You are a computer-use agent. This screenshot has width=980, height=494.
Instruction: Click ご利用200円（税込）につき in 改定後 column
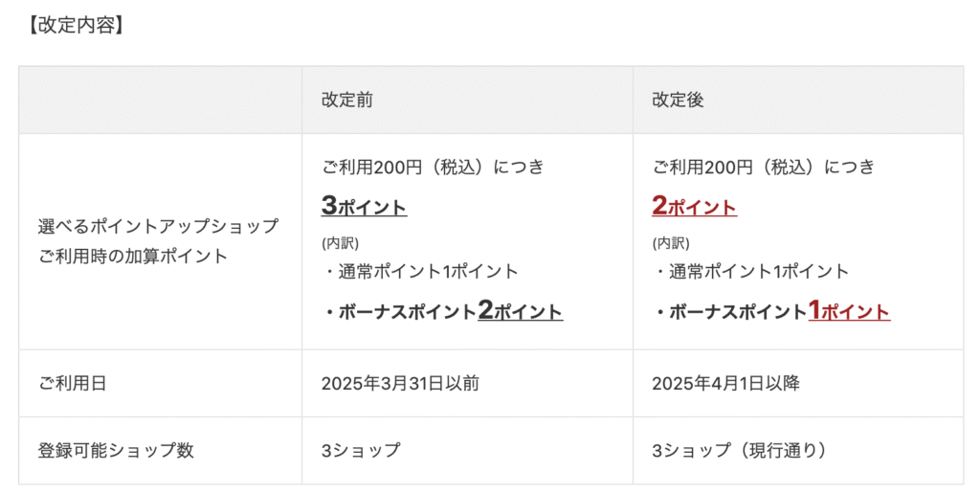tap(764, 167)
